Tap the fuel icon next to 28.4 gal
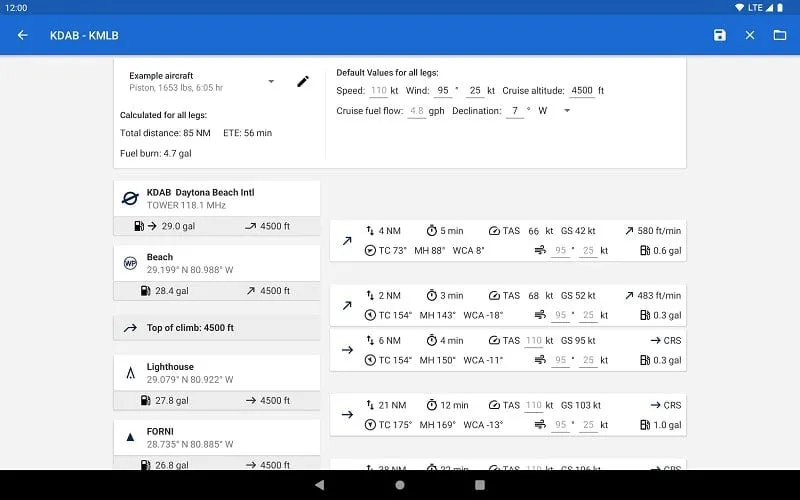The width and height of the screenshot is (800, 500). (x=145, y=291)
